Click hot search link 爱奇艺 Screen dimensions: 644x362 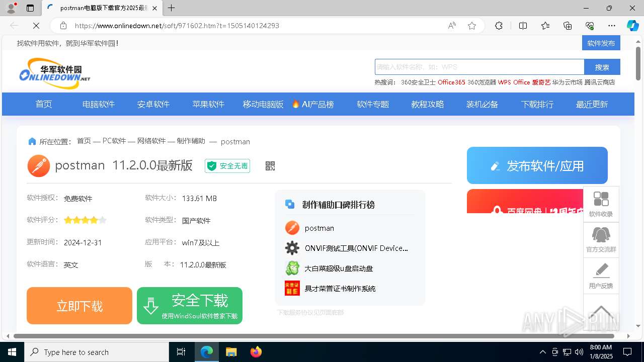tap(541, 82)
